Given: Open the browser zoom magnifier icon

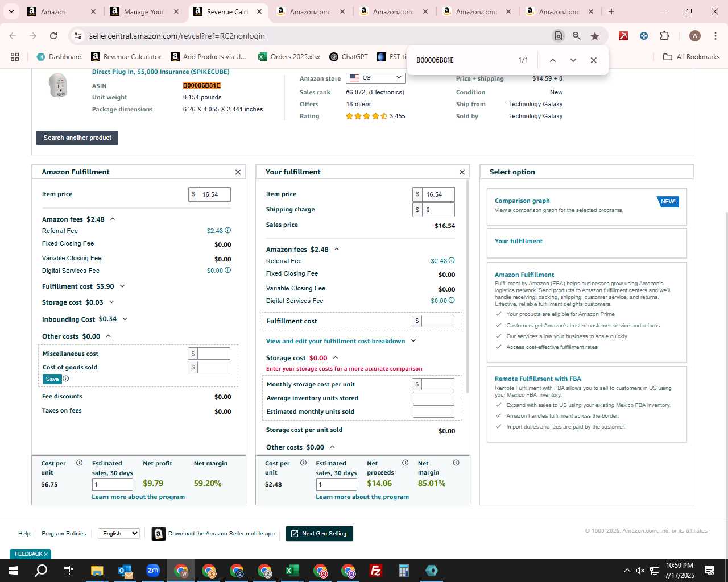Looking at the screenshot, I should coord(577,36).
